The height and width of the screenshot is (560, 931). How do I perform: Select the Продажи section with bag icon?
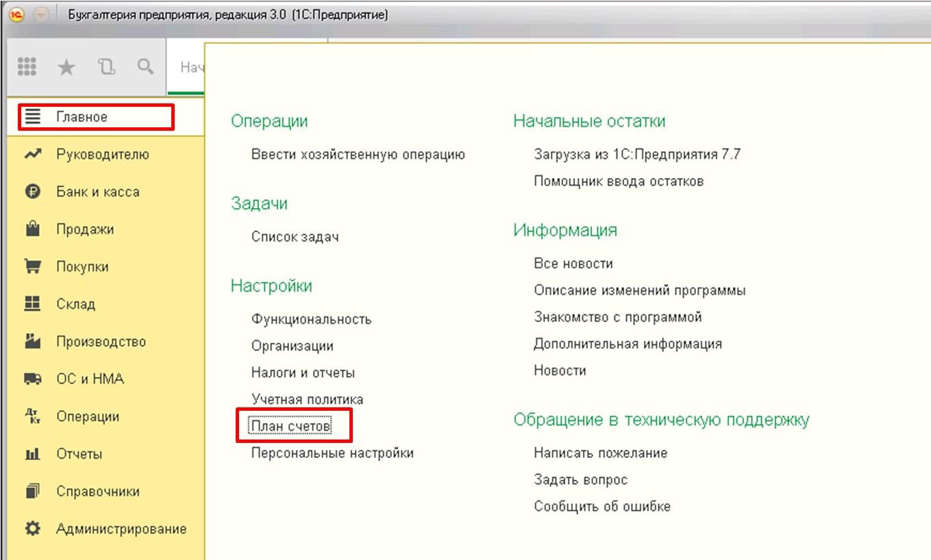(x=85, y=229)
